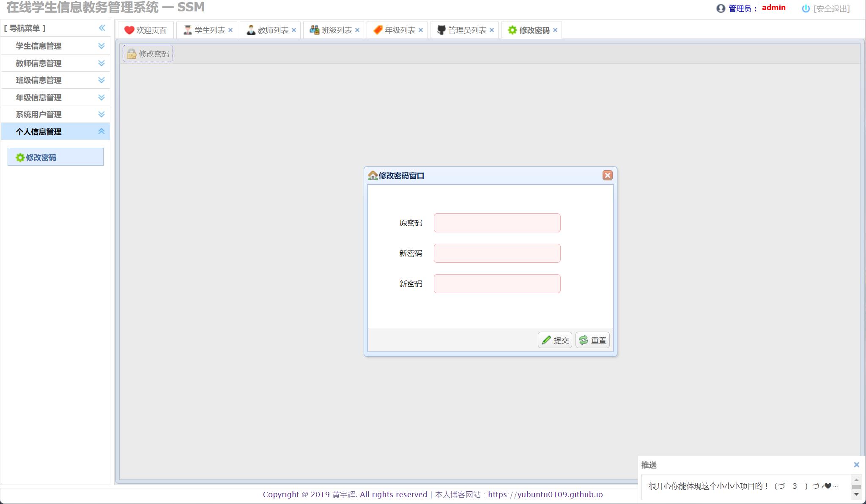Viewport: 866px width, 504px height.
Task: Close the 教师列表 tab with its x icon
Action: [294, 30]
